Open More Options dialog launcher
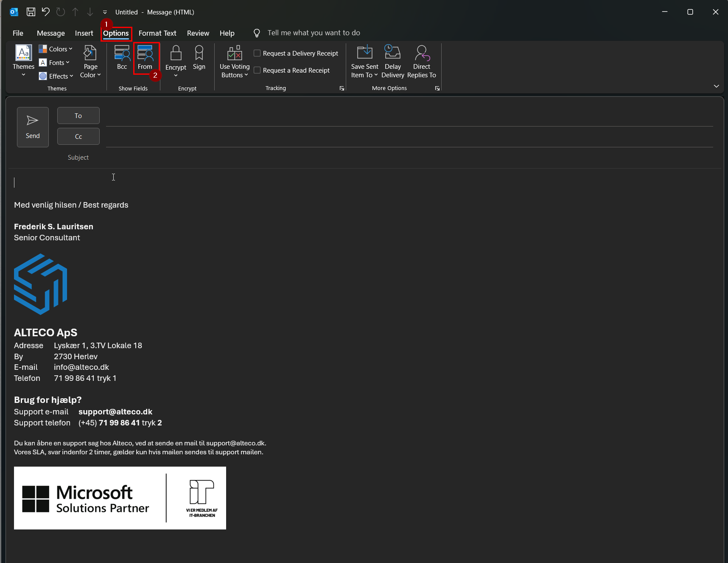 coord(437,88)
